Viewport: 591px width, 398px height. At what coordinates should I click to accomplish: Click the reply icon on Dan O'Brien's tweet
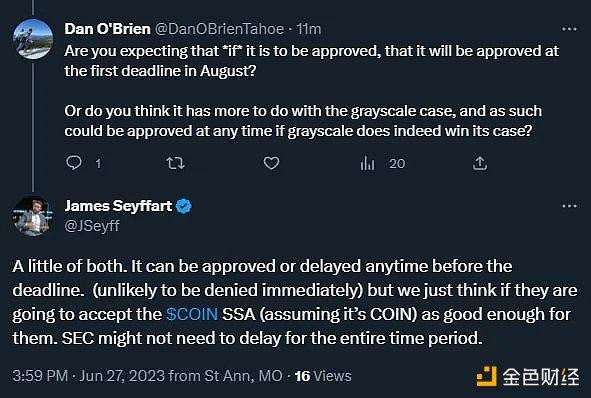pos(73,163)
